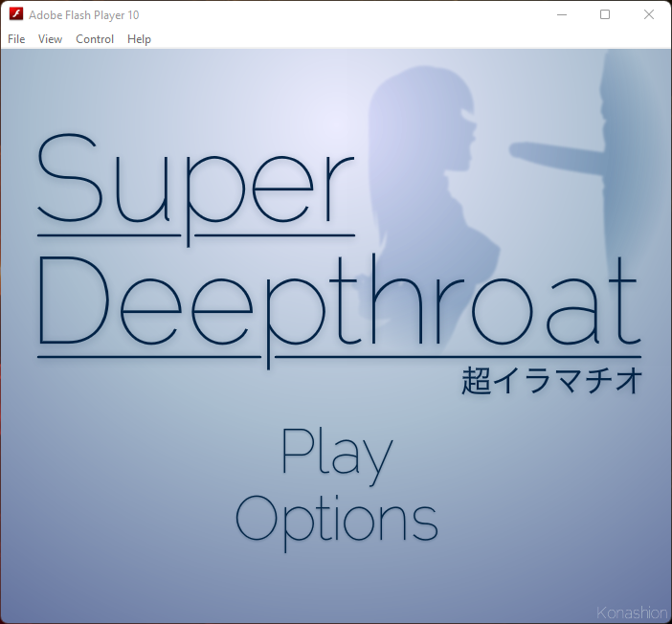Open the Help menu
This screenshot has height=624, width=672.
(x=139, y=39)
